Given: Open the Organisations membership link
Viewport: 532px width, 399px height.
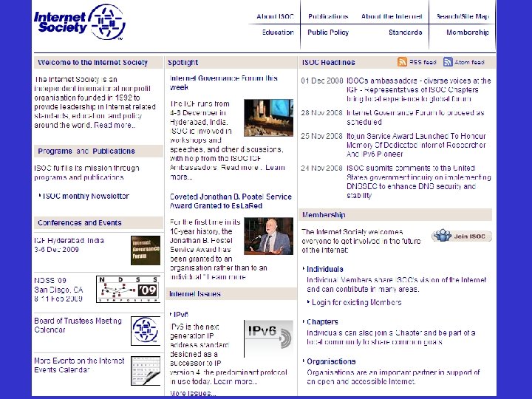Looking at the screenshot, I should 331,361.
